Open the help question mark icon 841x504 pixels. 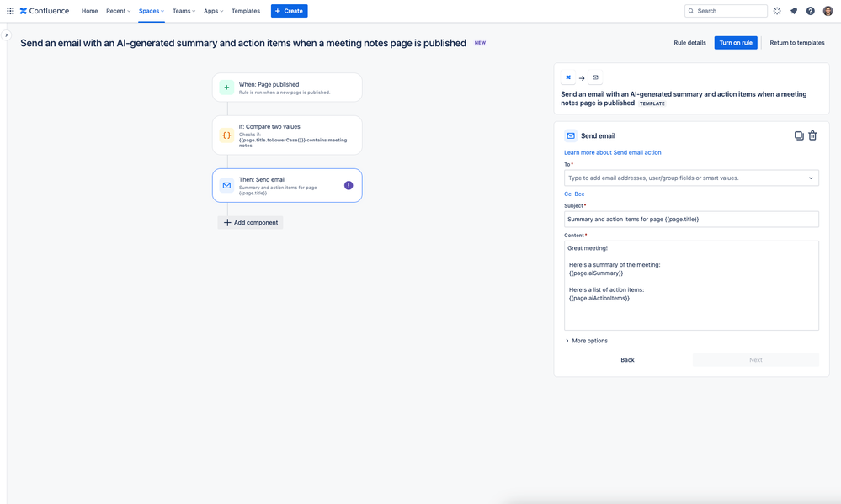coord(811,11)
